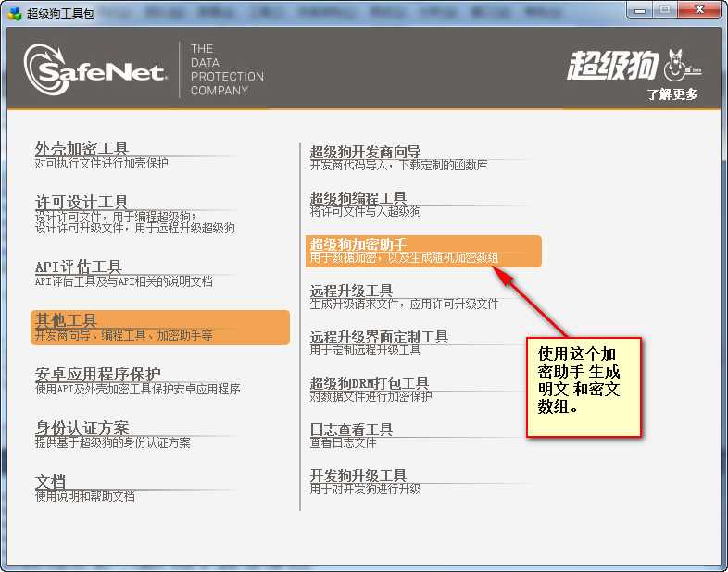
Task: Launch 开发狗升级工具
Action: pyautogui.click(x=358, y=476)
